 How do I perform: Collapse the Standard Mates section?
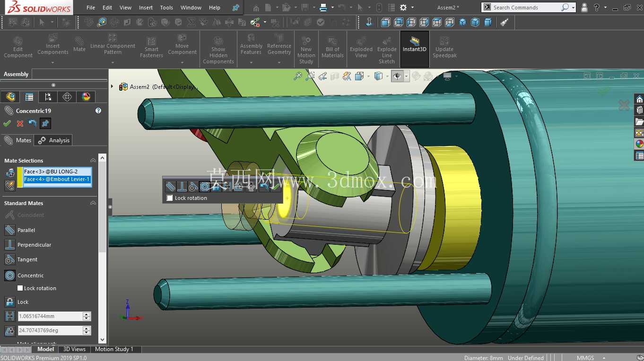(x=93, y=203)
